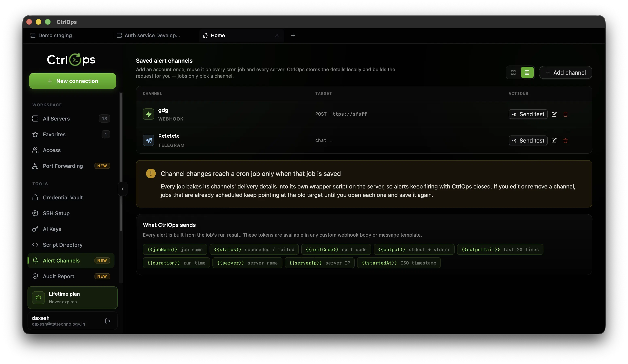
Task: Send test for Fsfsfsfs Telegram channel
Action: point(528,141)
